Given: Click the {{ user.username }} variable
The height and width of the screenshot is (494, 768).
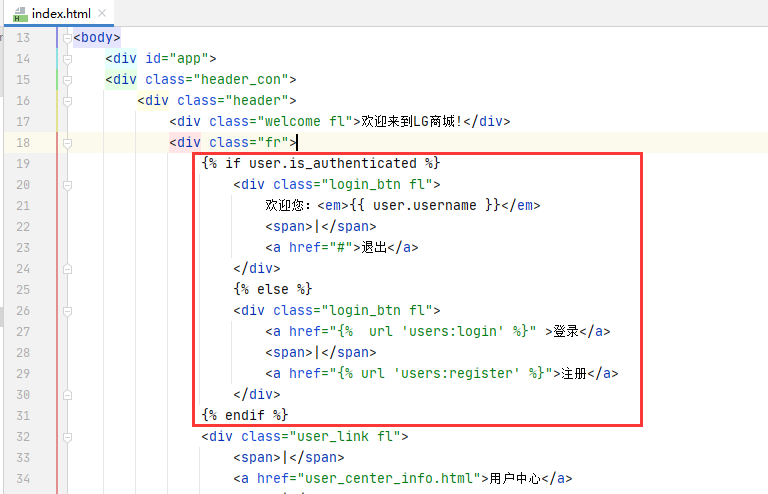Looking at the screenshot, I should point(425,205).
